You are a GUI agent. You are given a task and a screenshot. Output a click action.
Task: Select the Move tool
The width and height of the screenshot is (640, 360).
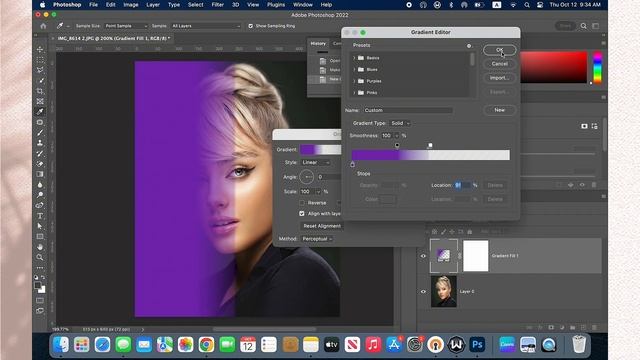40,49
